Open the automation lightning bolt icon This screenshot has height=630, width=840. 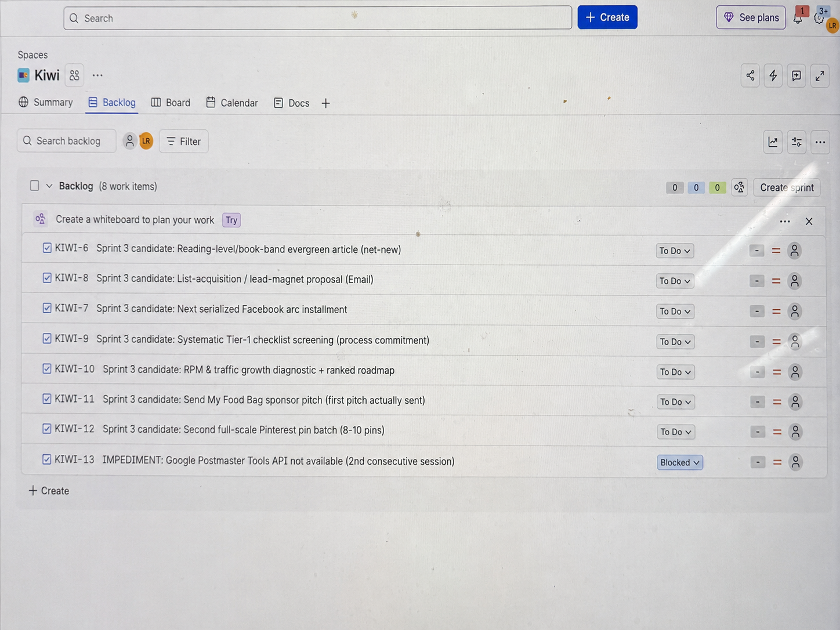(x=773, y=75)
